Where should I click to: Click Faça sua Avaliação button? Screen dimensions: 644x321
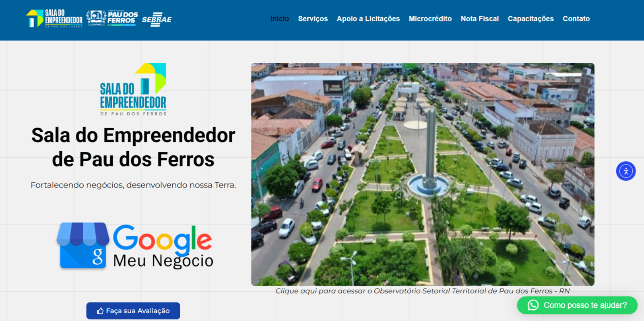133,311
